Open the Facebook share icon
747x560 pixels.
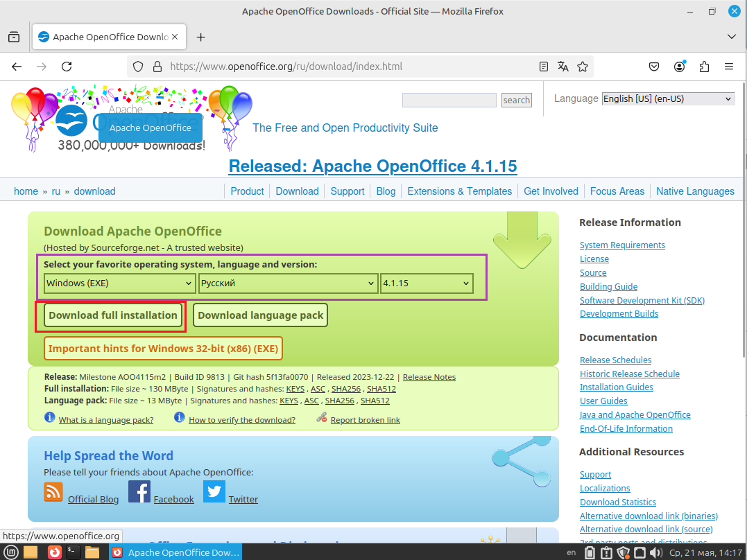coord(139,491)
